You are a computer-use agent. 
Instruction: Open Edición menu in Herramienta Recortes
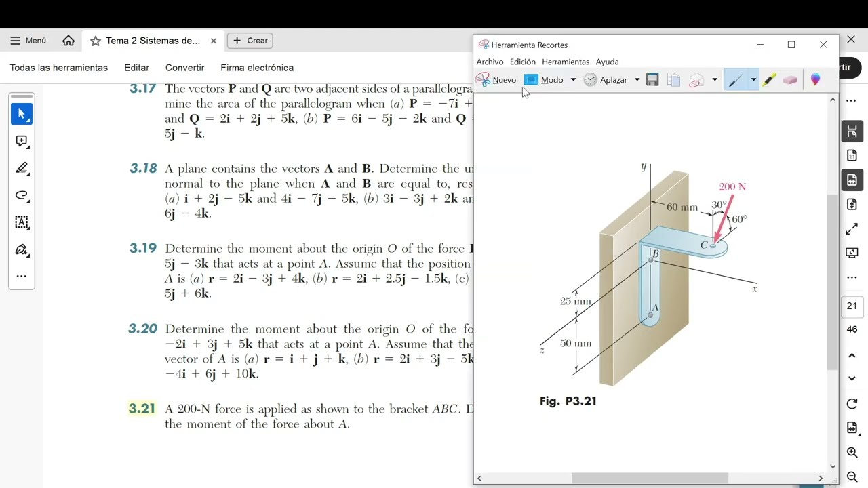(522, 62)
